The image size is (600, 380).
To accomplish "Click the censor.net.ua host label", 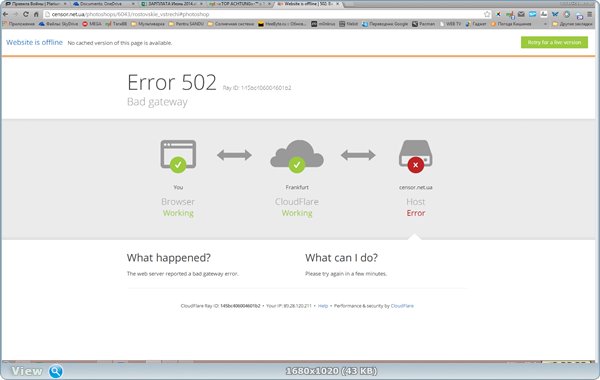I will pyautogui.click(x=416, y=187).
